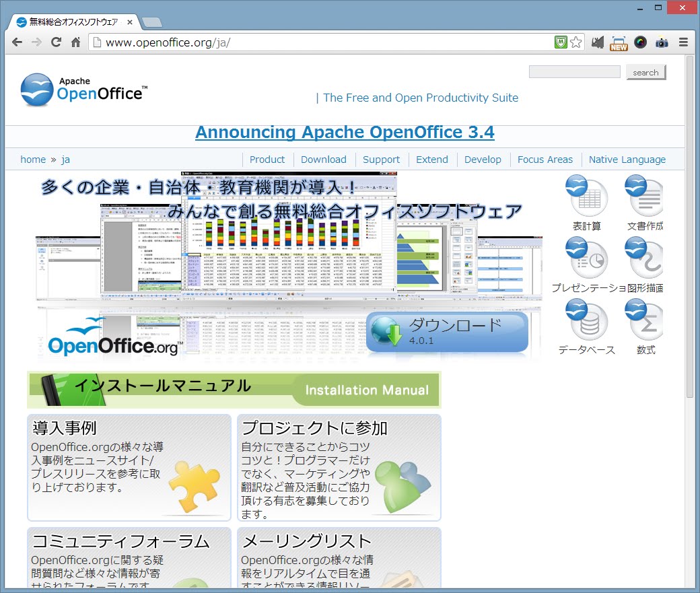Reload the page with the refresh icon
Image resolution: width=700 pixels, height=593 pixels.
coord(57,42)
